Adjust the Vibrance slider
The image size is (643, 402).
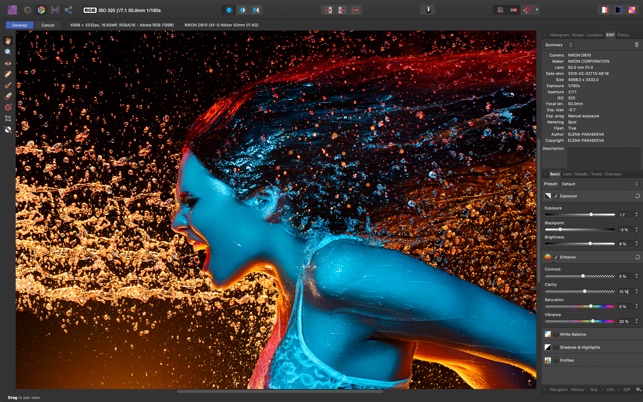pyautogui.click(x=579, y=321)
